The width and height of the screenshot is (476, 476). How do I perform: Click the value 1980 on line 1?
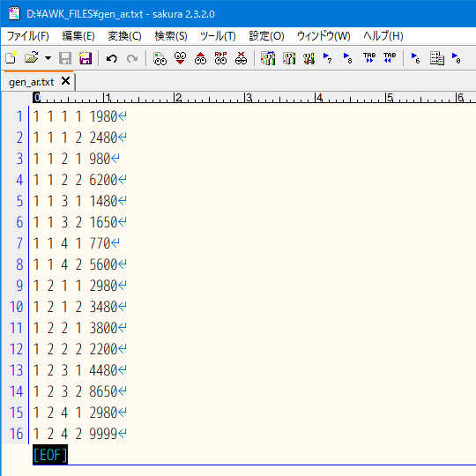(x=103, y=116)
